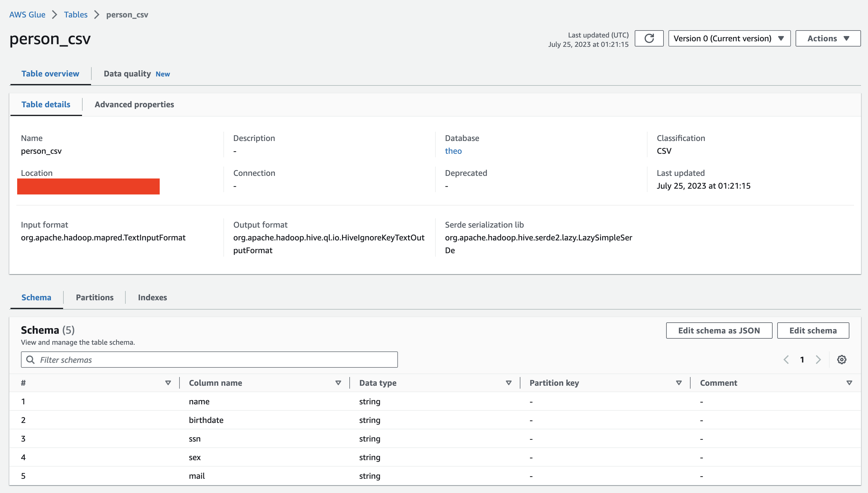
Task: Open schema table preferences gear icon
Action: point(842,360)
